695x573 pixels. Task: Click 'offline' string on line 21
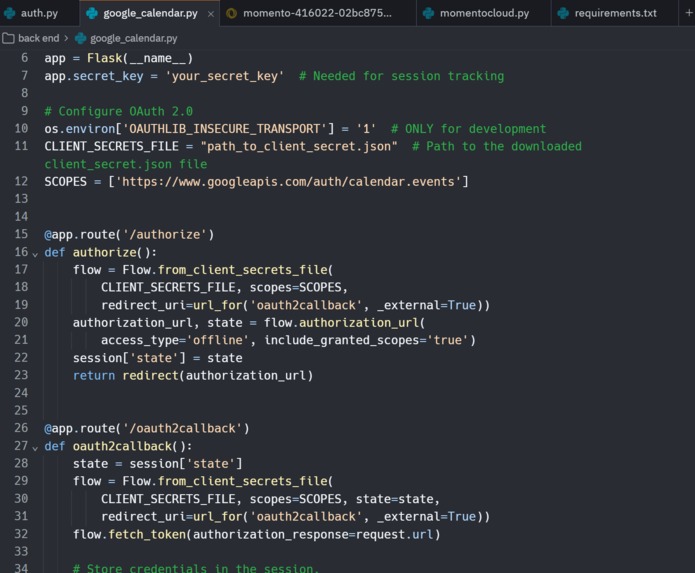(217, 340)
